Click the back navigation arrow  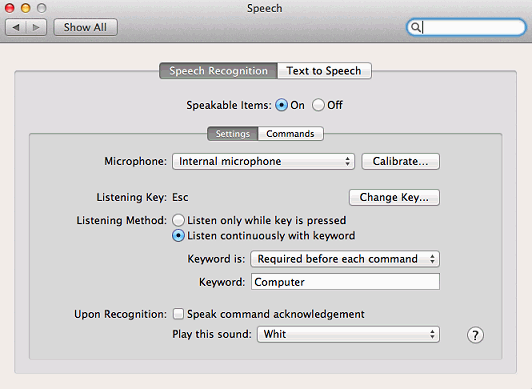(x=16, y=27)
